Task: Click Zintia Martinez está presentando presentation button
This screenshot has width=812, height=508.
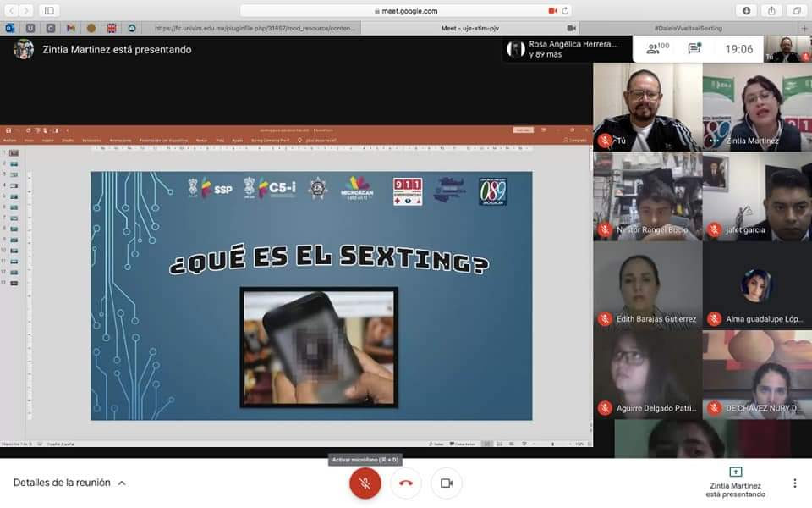Action: pyautogui.click(x=735, y=483)
